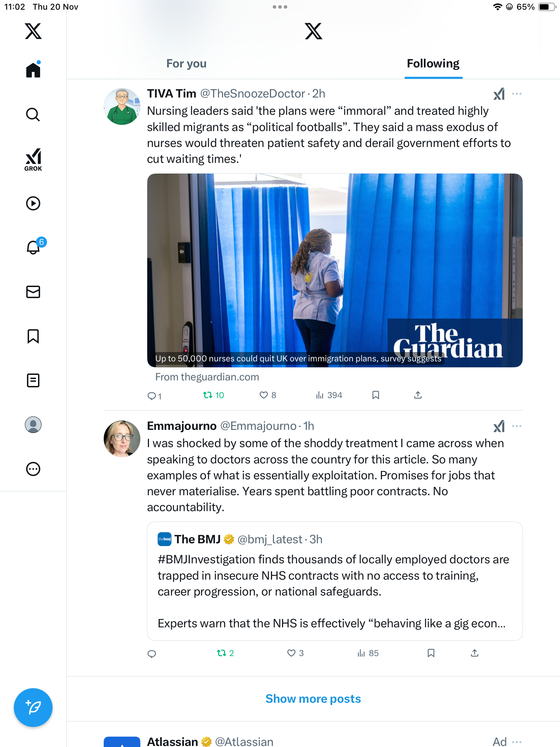Open the sidebar Bookmarks page
The image size is (560, 747).
(33, 336)
